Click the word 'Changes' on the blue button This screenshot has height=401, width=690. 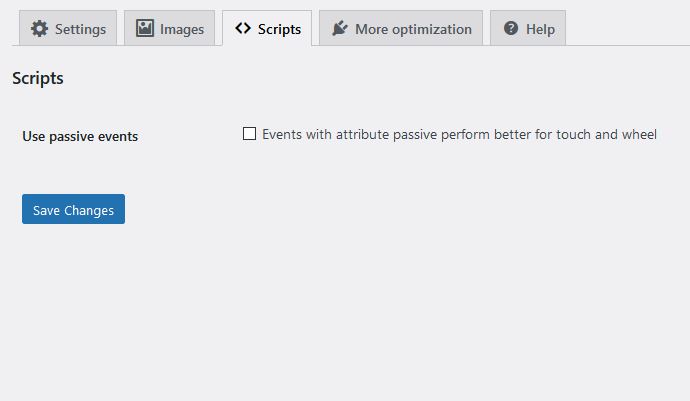click(x=89, y=210)
